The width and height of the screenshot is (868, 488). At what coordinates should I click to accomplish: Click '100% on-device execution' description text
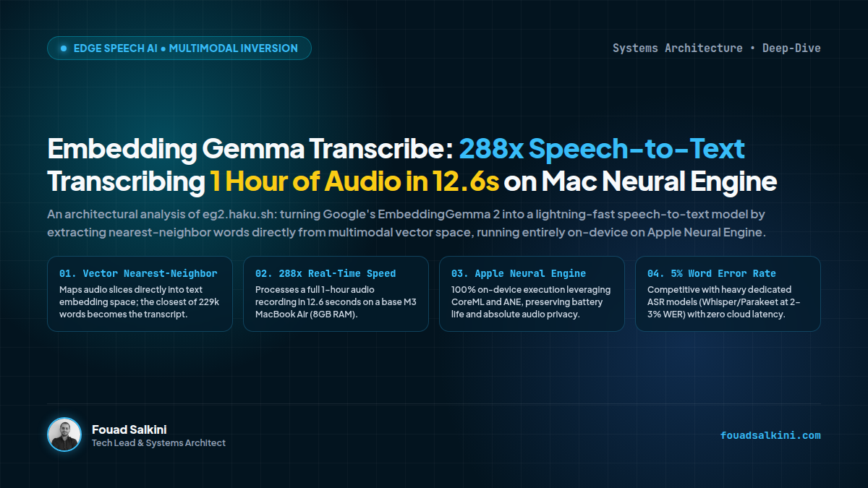pyautogui.click(x=531, y=302)
